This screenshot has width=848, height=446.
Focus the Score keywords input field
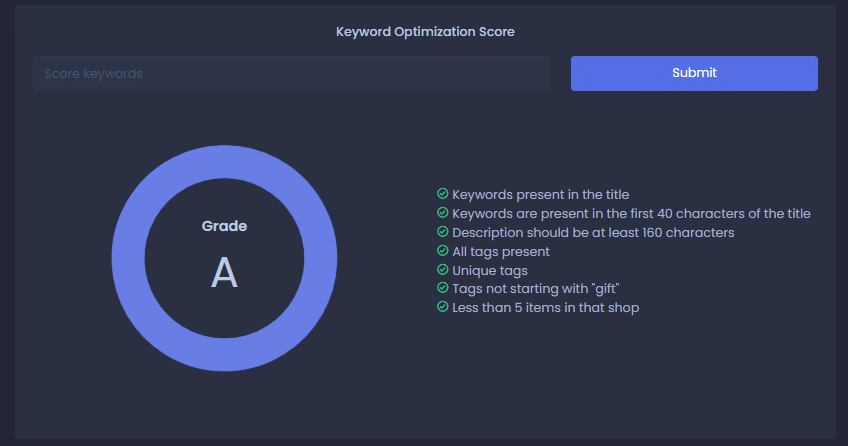(291, 74)
